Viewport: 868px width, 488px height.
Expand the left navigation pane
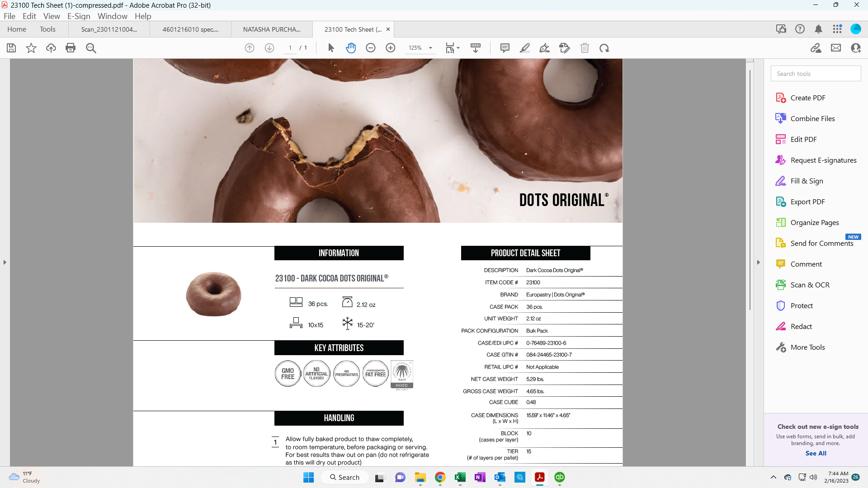(5, 262)
